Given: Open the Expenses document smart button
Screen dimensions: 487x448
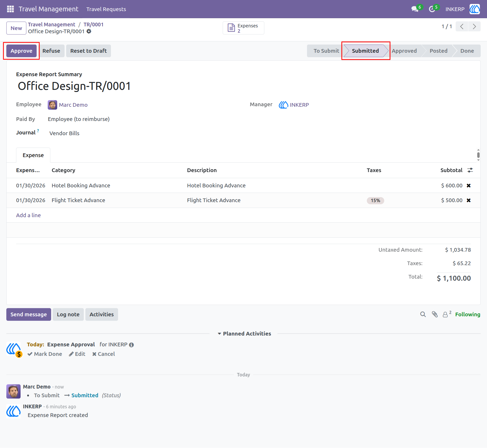Looking at the screenshot, I should point(243,28).
